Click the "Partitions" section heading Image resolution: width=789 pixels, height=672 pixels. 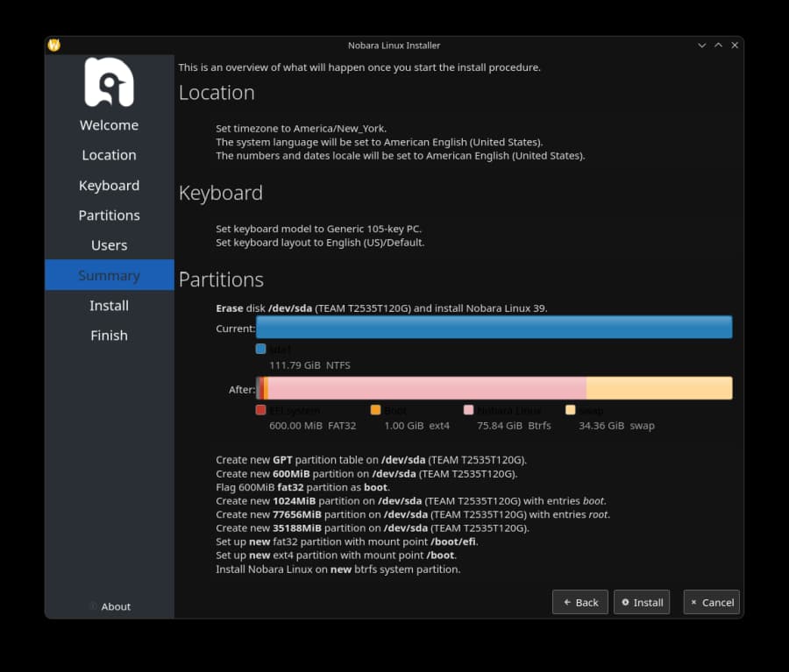click(222, 279)
